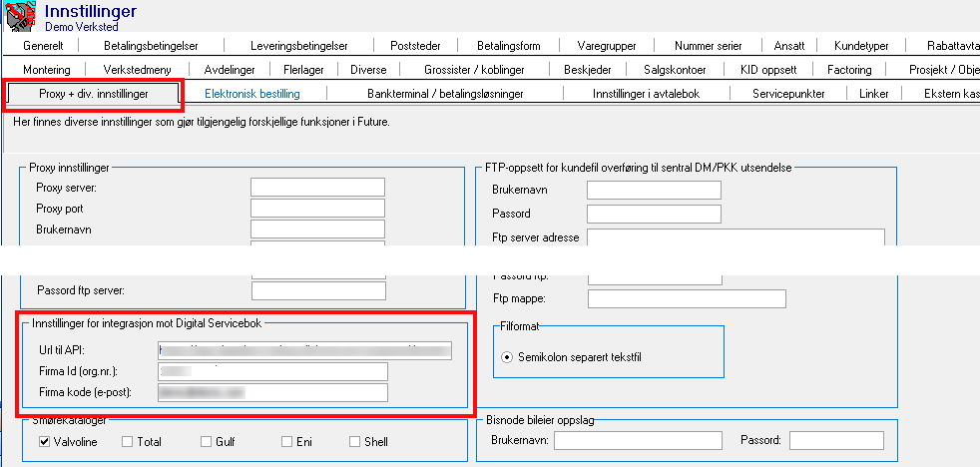
Task: Focus the FTP Passord field
Action: pyautogui.click(x=654, y=214)
